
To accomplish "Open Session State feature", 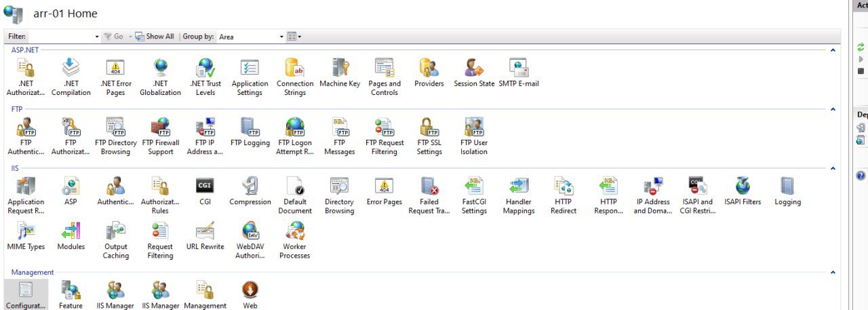I will pyautogui.click(x=474, y=73).
